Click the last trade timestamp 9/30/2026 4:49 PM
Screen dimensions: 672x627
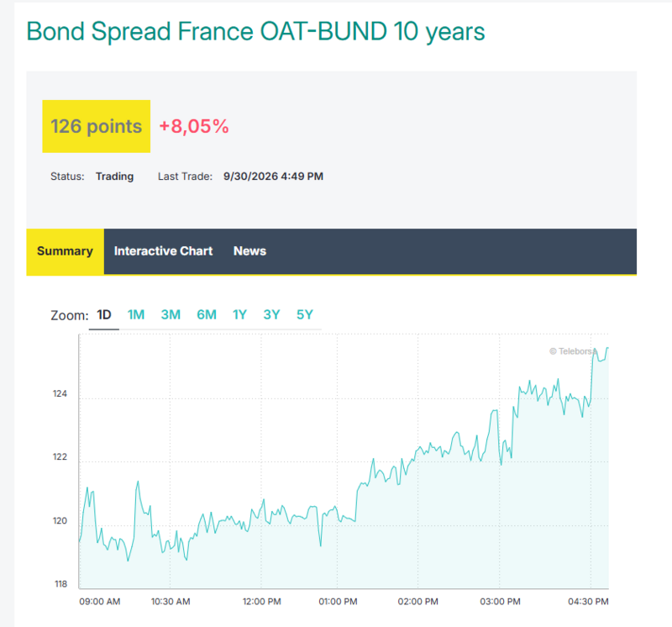(x=274, y=177)
